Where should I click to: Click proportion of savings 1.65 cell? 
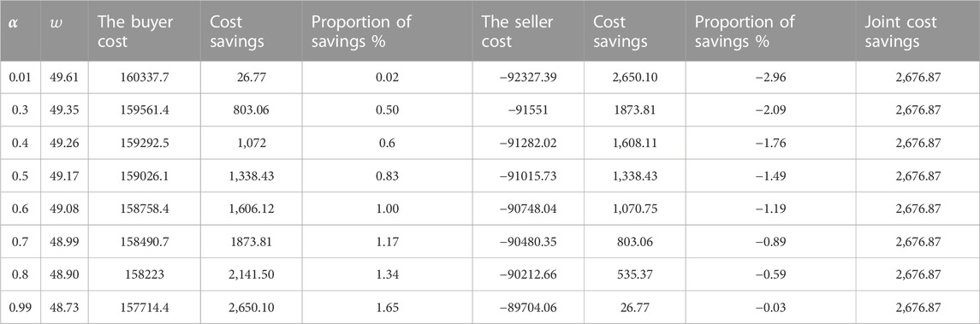[x=387, y=307]
